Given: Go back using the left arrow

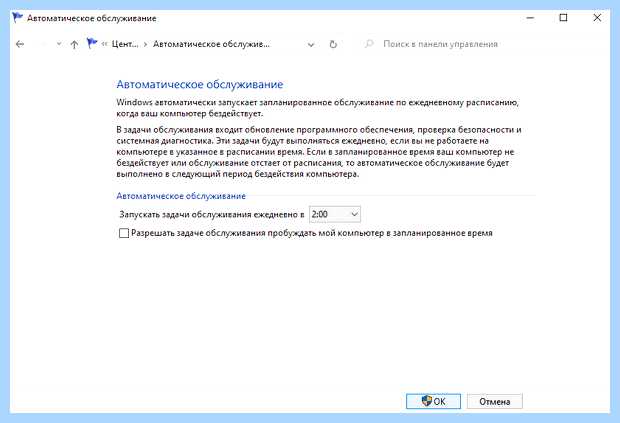Looking at the screenshot, I should (x=20, y=44).
